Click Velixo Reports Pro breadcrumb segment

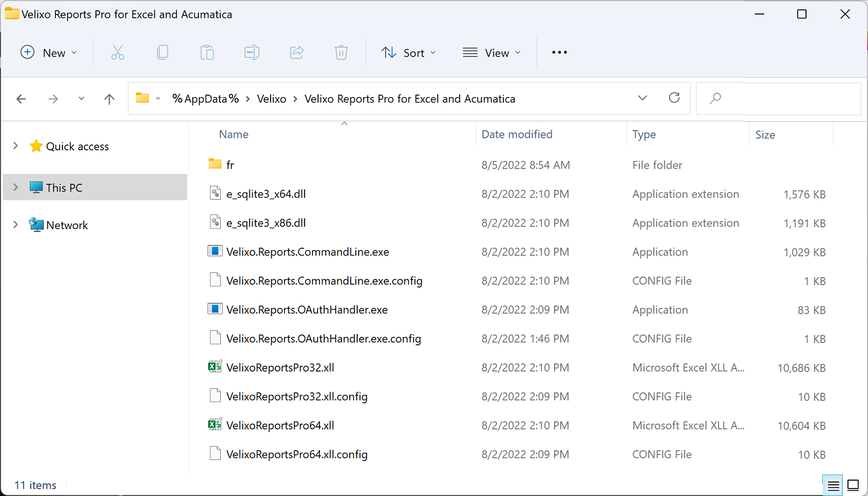point(410,99)
